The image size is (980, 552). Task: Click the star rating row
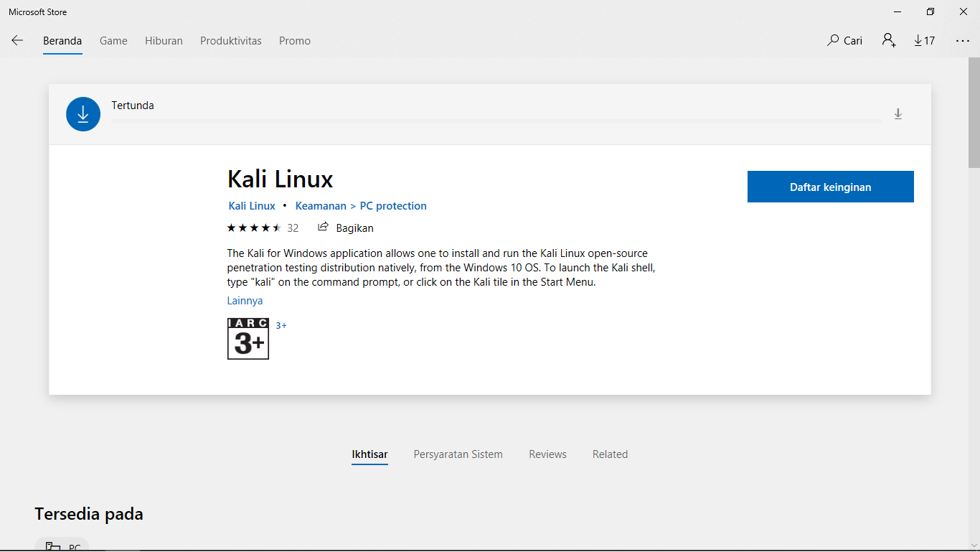(x=254, y=228)
